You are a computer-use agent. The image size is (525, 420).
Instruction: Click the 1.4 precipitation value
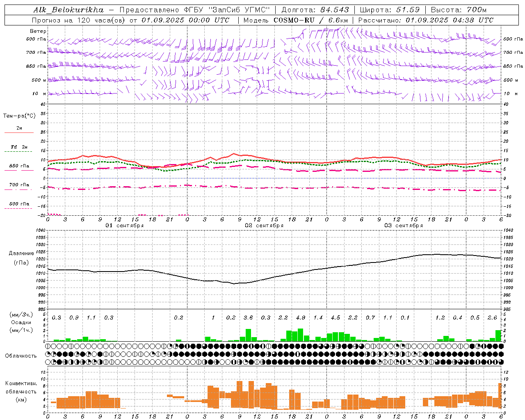pyautogui.click(x=318, y=318)
